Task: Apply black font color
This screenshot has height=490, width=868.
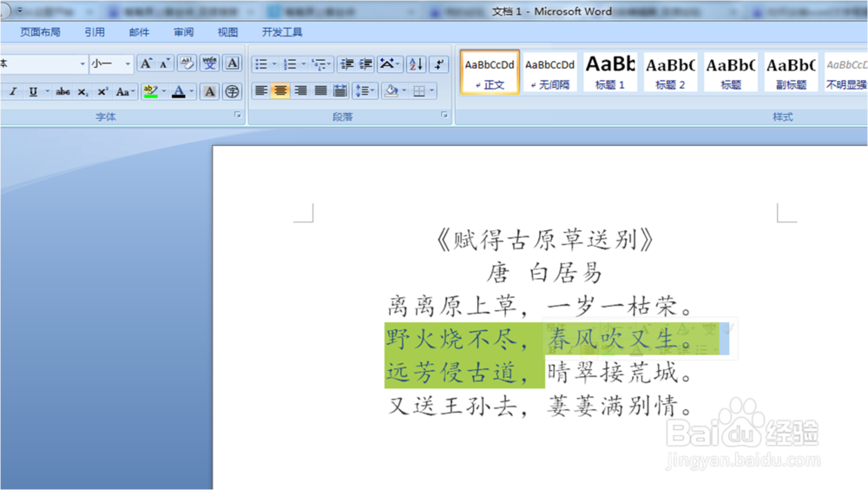Action: [178, 91]
